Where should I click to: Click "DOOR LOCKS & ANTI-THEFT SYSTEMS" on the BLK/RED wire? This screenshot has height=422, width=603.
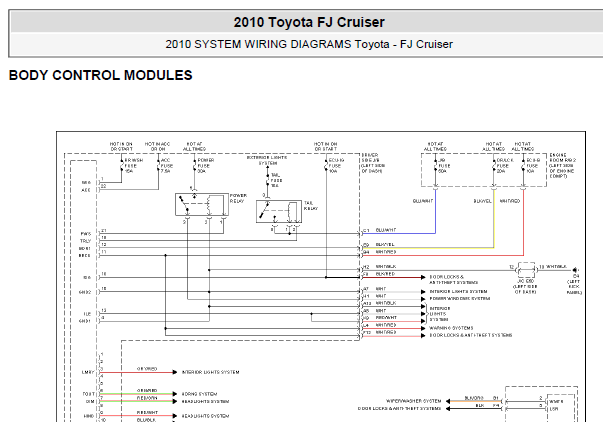tap(453, 280)
